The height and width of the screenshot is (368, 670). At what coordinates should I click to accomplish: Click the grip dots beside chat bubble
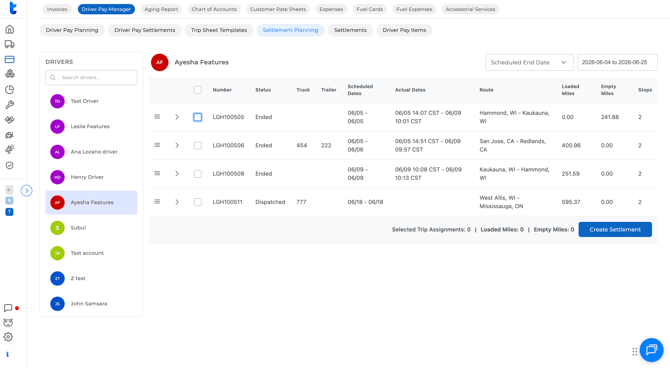click(635, 351)
